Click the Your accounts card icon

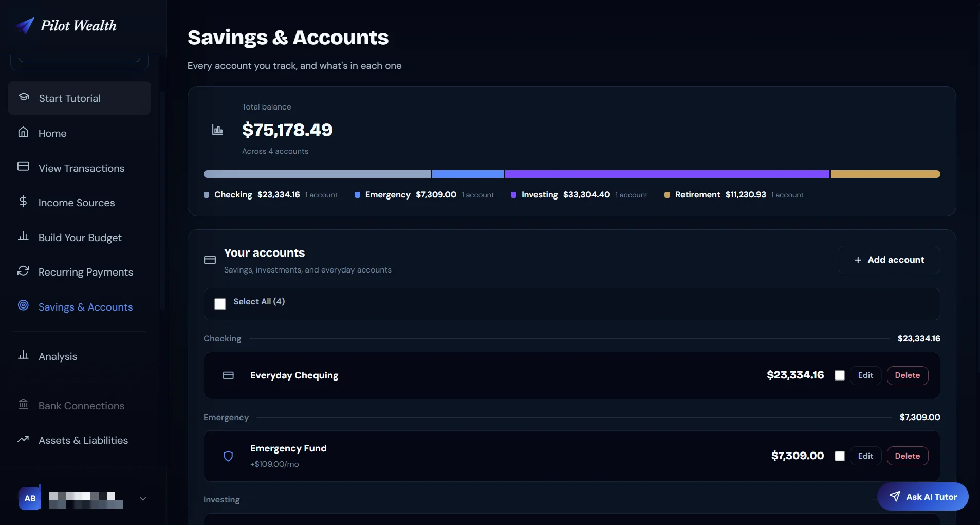(x=210, y=260)
